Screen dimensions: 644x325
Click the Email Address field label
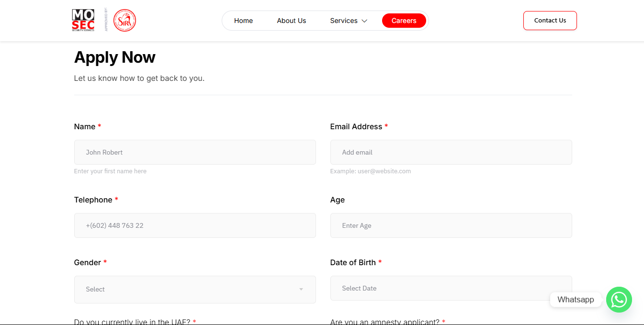(356, 126)
